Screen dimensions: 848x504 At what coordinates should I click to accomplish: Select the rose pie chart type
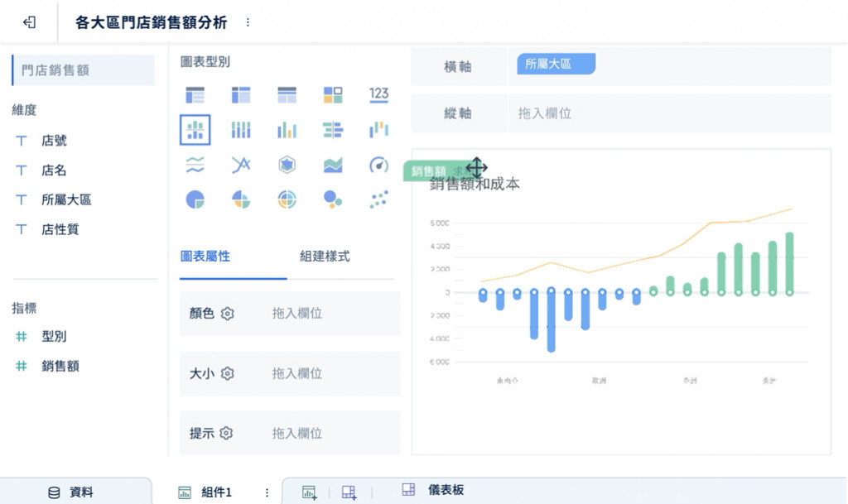pyautogui.click(x=241, y=199)
